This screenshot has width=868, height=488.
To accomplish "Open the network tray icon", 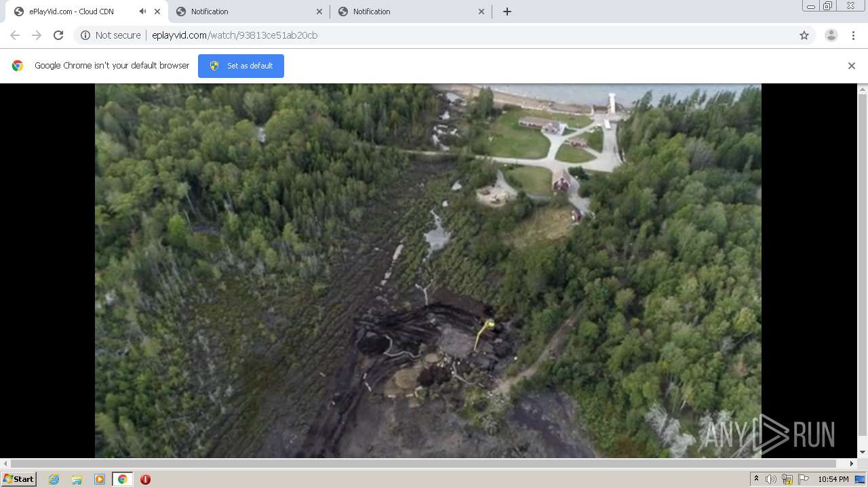I will (787, 479).
